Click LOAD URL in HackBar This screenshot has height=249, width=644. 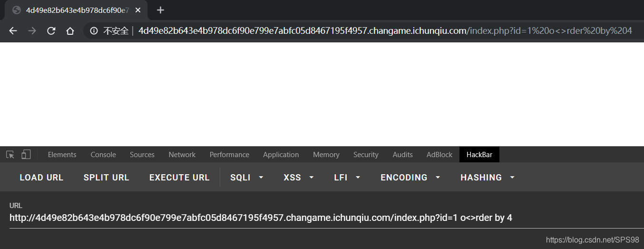pos(41,178)
